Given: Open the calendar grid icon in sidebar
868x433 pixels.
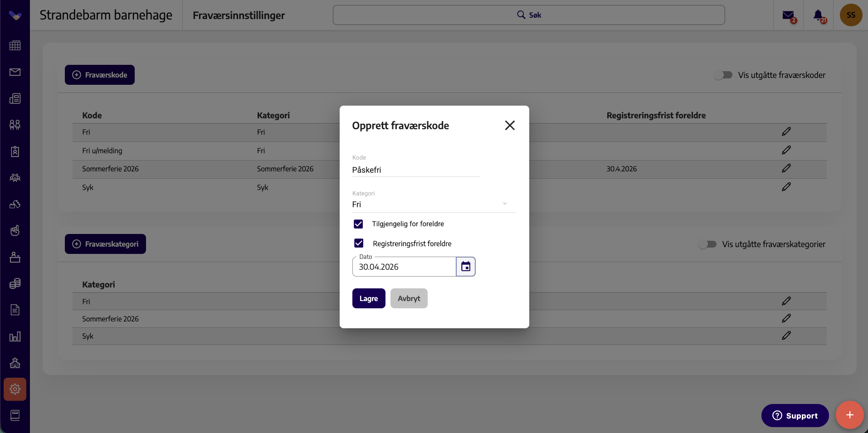Looking at the screenshot, I should pos(15,45).
